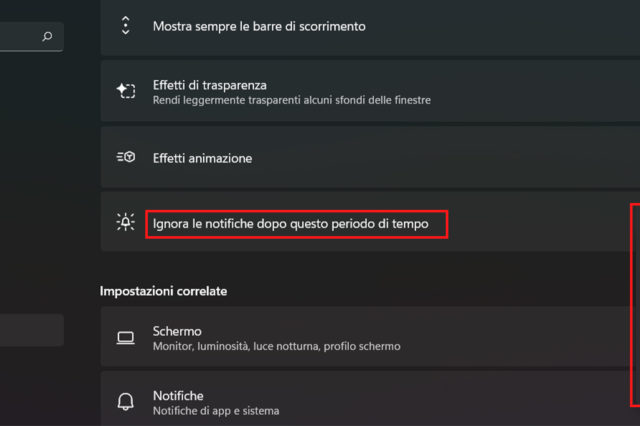The width and height of the screenshot is (640, 426).
Task: Click the tall red outline at right edge
Action: pyautogui.click(x=635, y=305)
